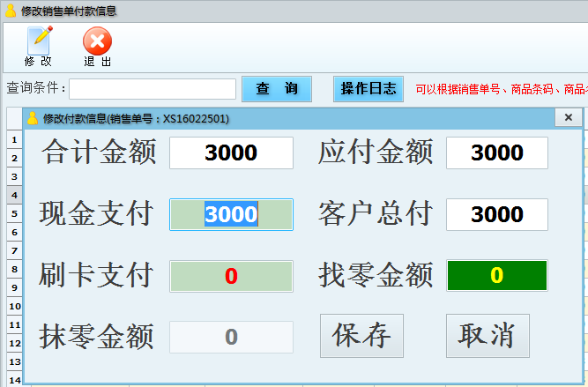Viewport: 588px width, 387px height.
Task: Click the 应付金额 payable amount field
Action: pyautogui.click(x=497, y=153)
